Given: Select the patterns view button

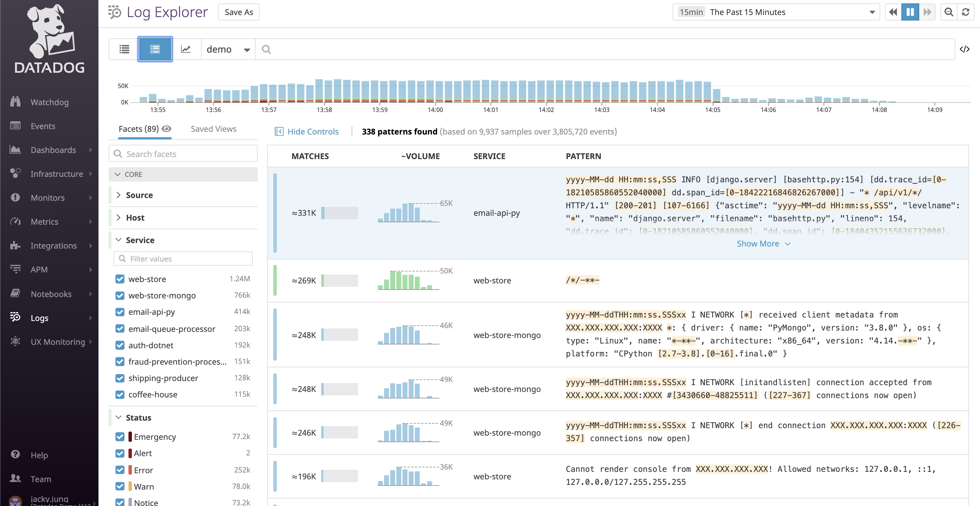Looking at the screenshot, I should (155, 49).
